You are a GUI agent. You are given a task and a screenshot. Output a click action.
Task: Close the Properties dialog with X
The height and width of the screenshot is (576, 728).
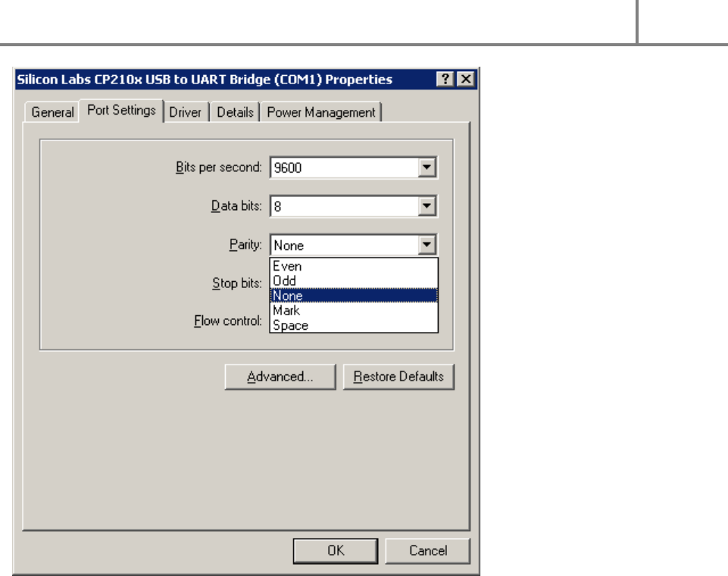pos(466,79)
